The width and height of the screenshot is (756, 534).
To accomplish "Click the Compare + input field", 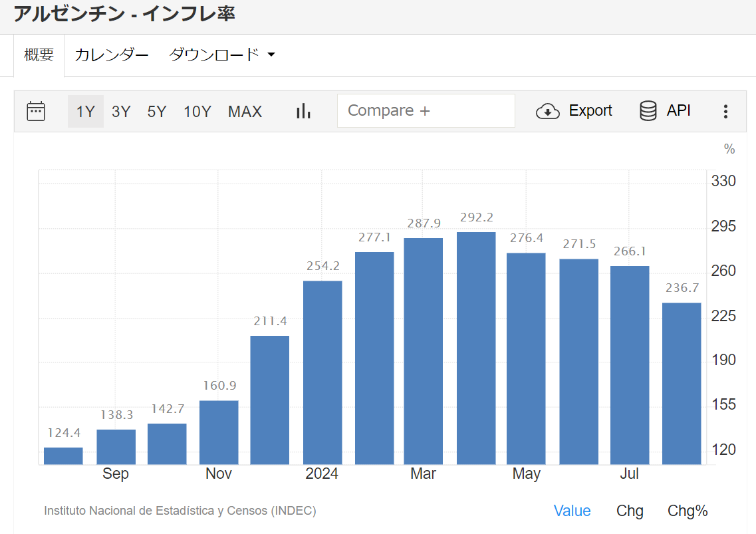I will coord(426,111).
